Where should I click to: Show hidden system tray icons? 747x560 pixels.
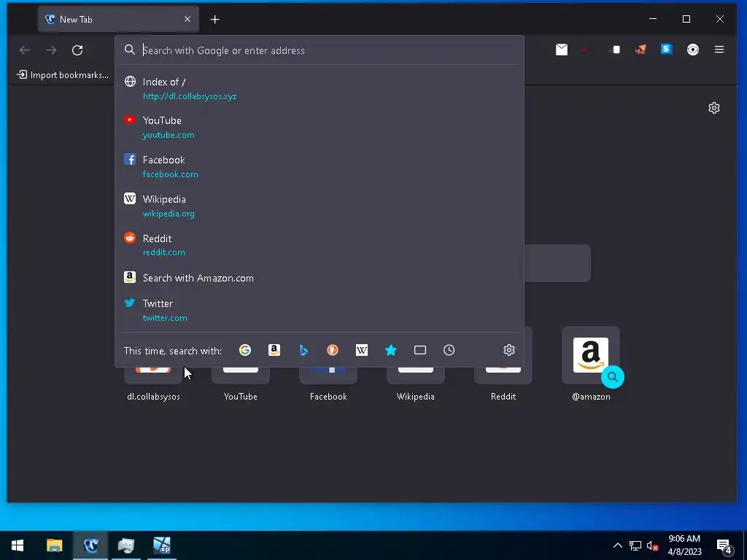(617, 545)
